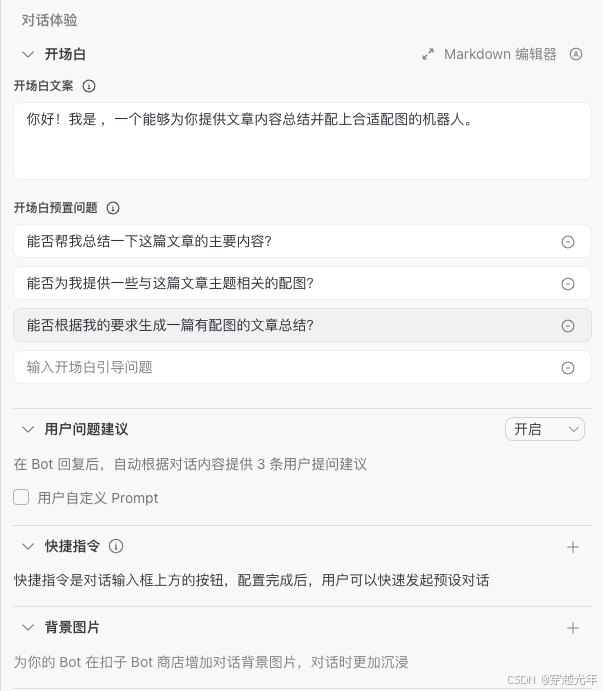
Task: Click the auto-generate icon beside Markdown 编辑器
Action: [x=576, y=54]
